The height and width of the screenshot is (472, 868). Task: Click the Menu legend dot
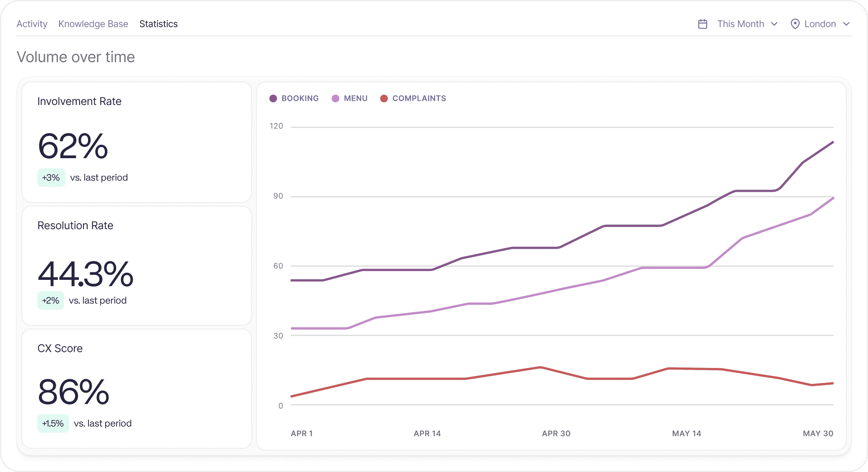[335, 99]
